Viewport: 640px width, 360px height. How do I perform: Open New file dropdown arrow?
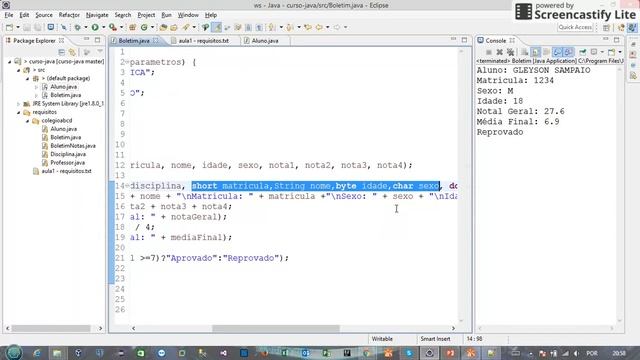tap(18, 27)
